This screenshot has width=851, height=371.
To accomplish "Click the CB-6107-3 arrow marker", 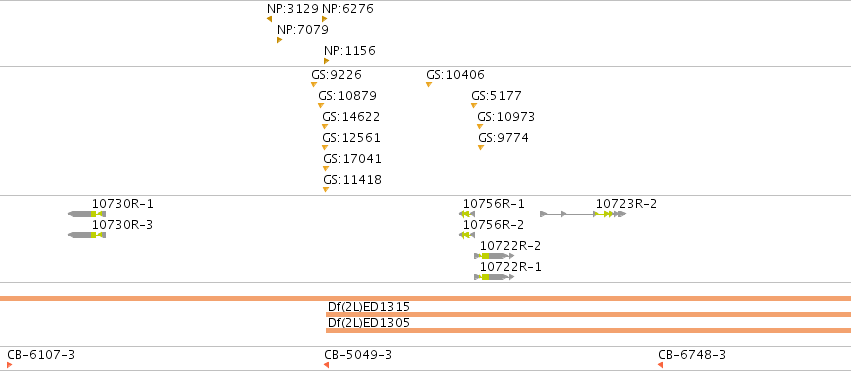I will click(10, 365).
